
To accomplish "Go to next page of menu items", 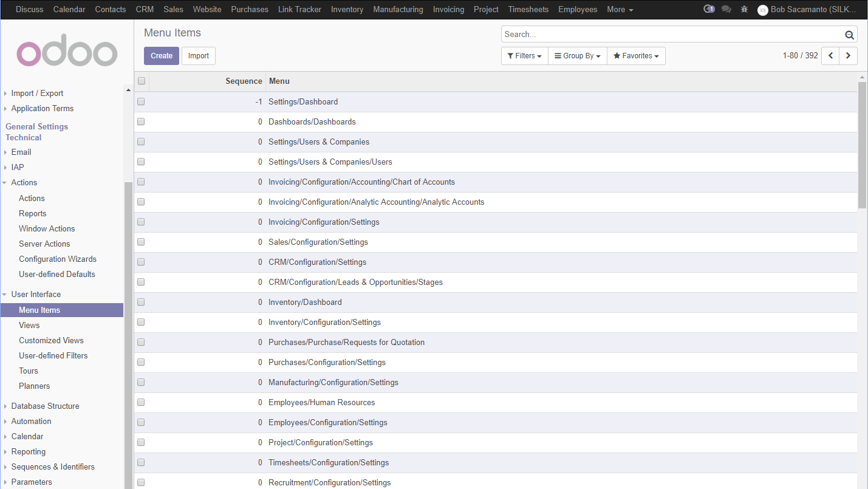I will [849, 55].
